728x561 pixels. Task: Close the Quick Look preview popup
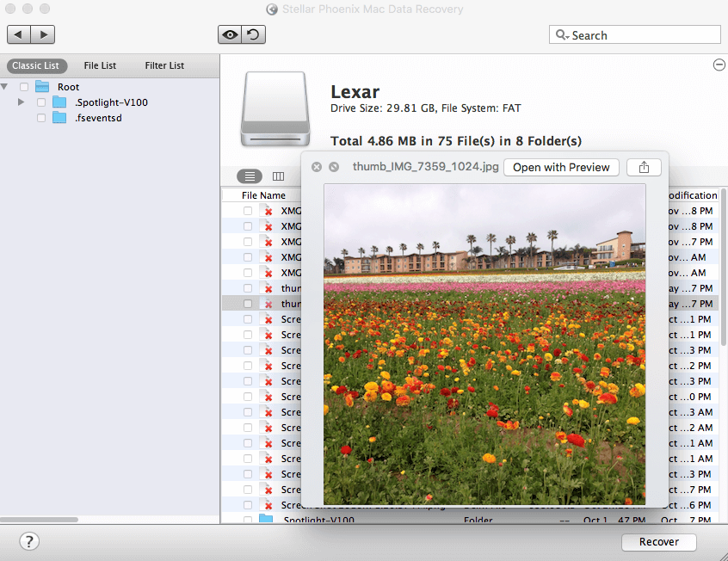[x=317, y=167]
